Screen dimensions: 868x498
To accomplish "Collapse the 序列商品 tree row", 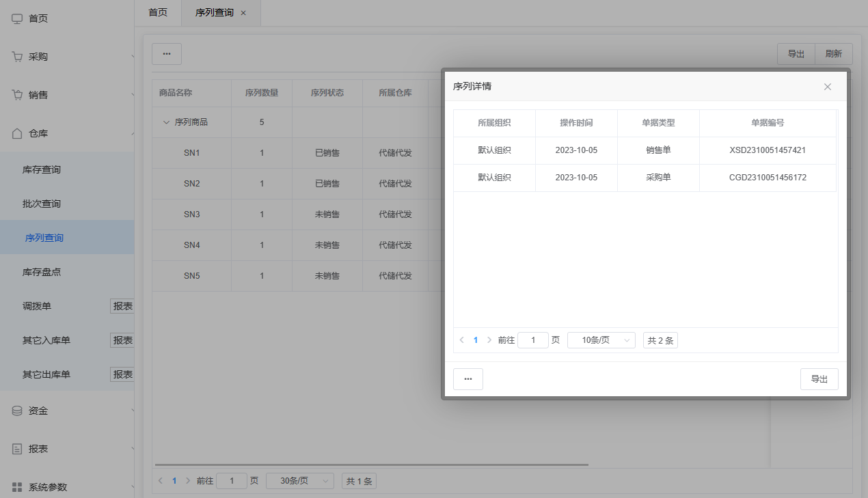I will point(165,122).
